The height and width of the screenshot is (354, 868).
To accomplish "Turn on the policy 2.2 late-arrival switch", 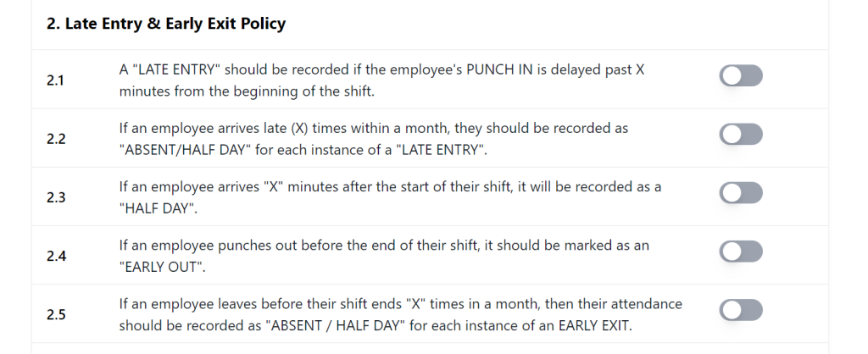I will (x=741, y=135).
